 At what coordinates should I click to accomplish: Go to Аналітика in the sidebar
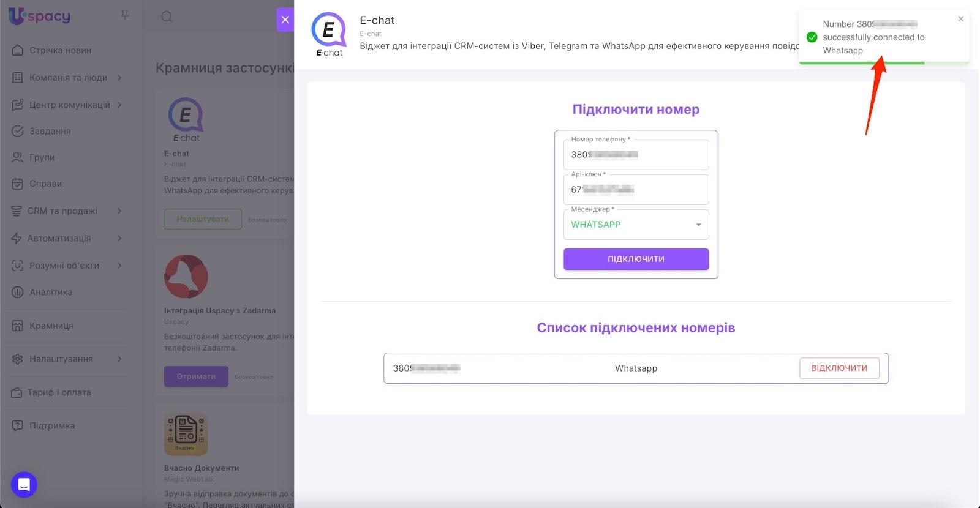point(50,292)
